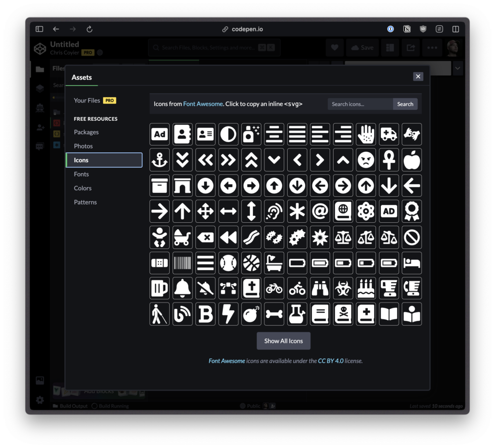495x448 pixels.
Task: Click the Show All Icons button
Action: tap(283, 341)
